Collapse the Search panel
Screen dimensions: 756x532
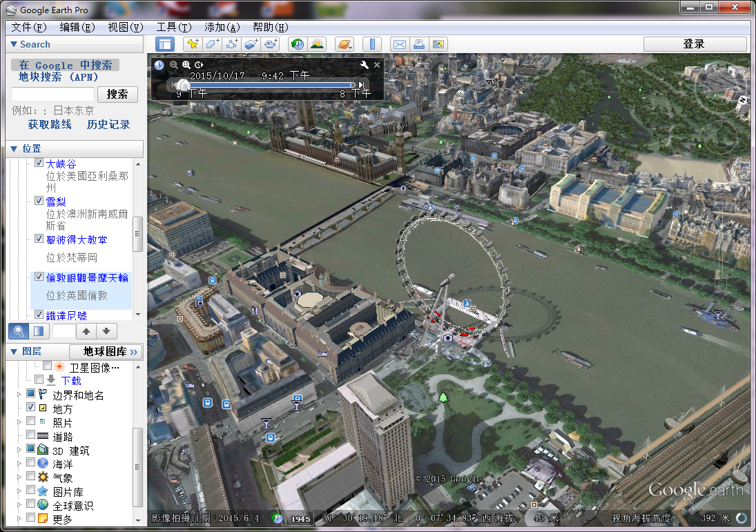[x=14, y=44]
